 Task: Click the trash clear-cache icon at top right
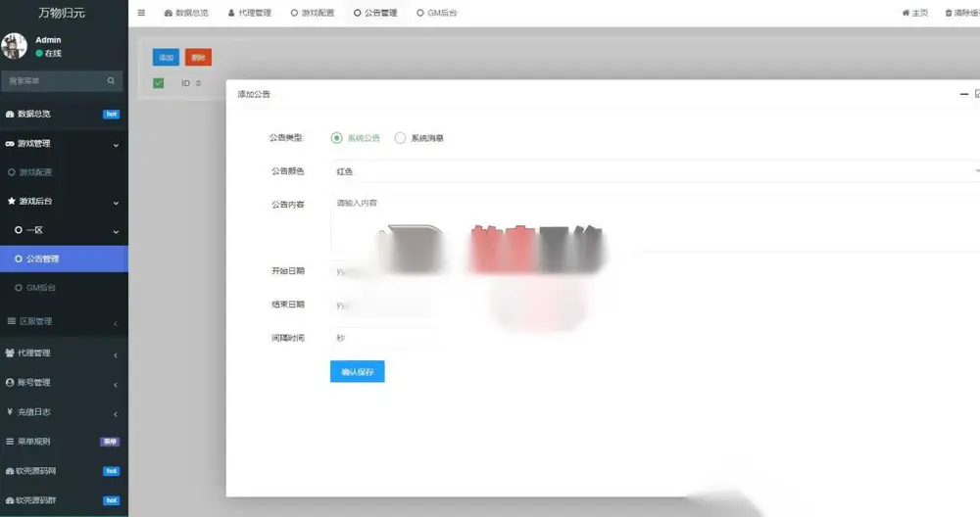point(948,13)
